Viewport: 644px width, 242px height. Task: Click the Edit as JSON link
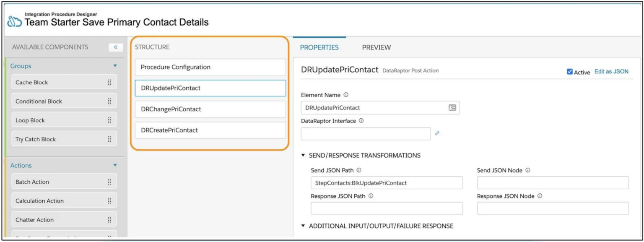(611, 72)
